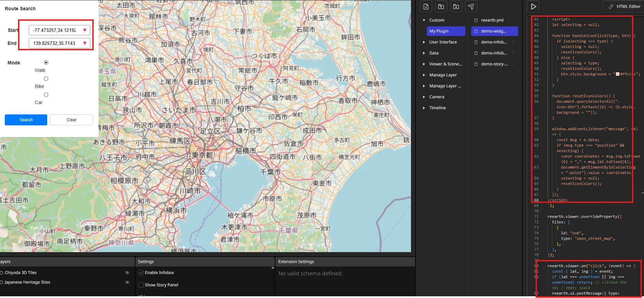Click the folder download arrow icon
644x298 pixels.
456,7
